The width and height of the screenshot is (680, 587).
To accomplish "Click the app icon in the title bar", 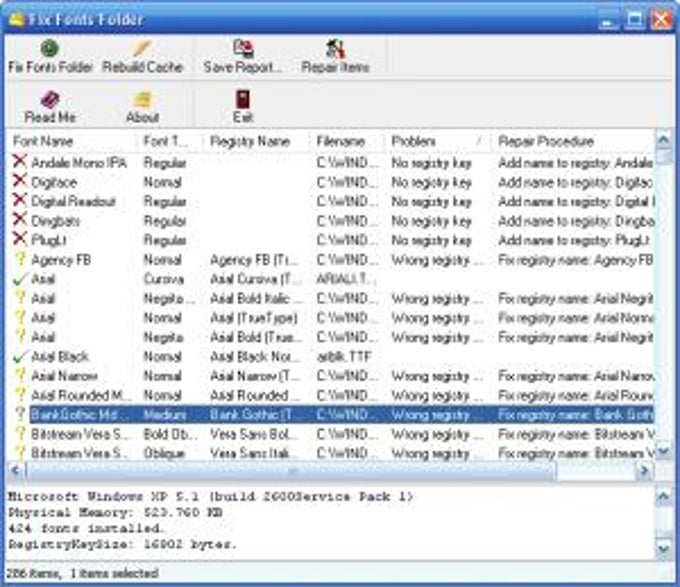I will [x=16, y=19].
